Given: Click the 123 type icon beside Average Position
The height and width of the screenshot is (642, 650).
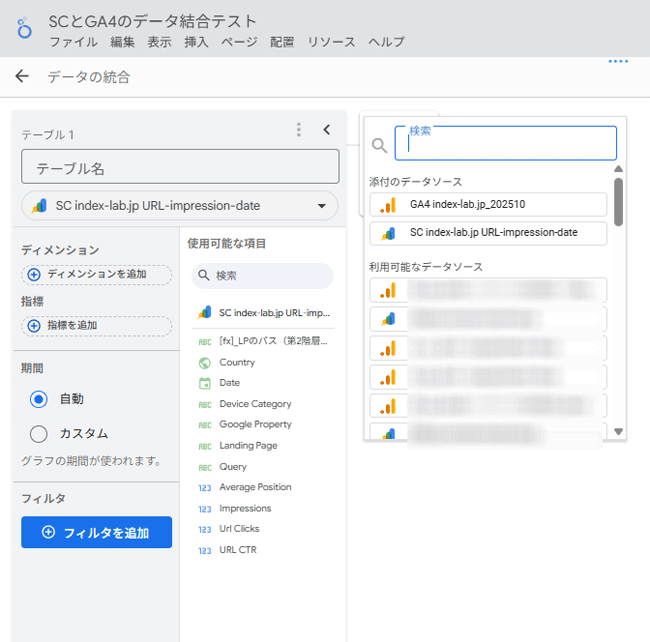Looking at the screenshot, I should click(205, 488).
